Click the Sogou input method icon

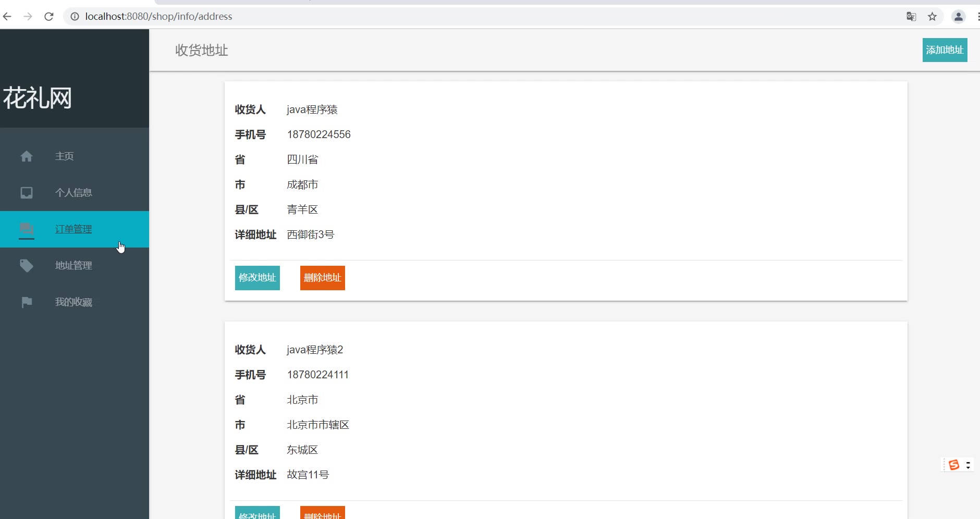[954, 465]
